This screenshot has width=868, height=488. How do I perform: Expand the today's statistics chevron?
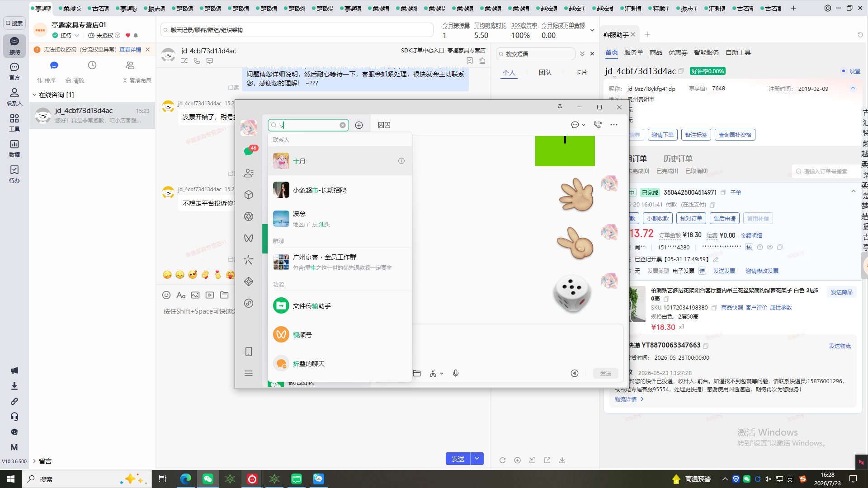[x=592, y=30]
